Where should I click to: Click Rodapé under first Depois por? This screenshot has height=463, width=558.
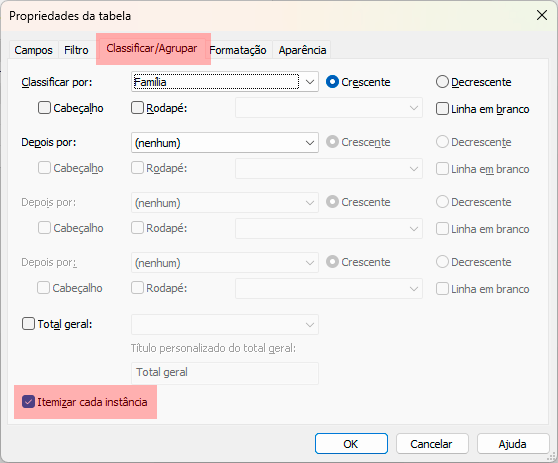pos(159,168)
